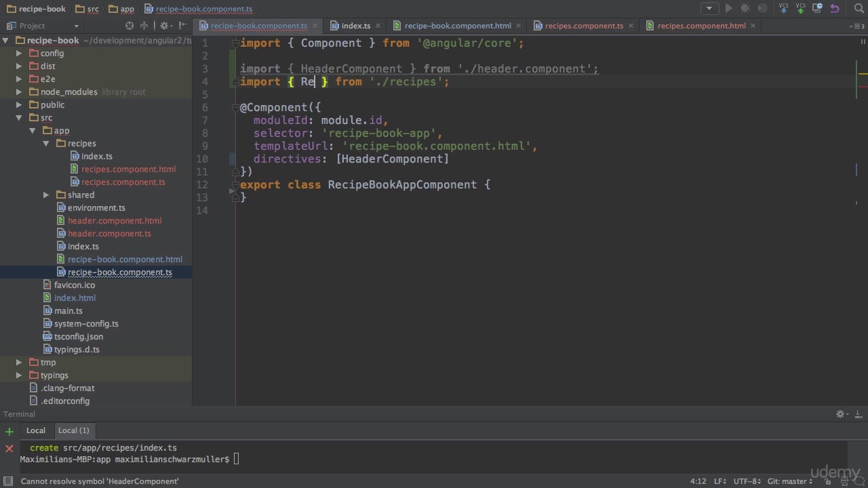This screenshot has height=488, width=868.
Task: Open .editorconfig file
Action: [65, 401]
